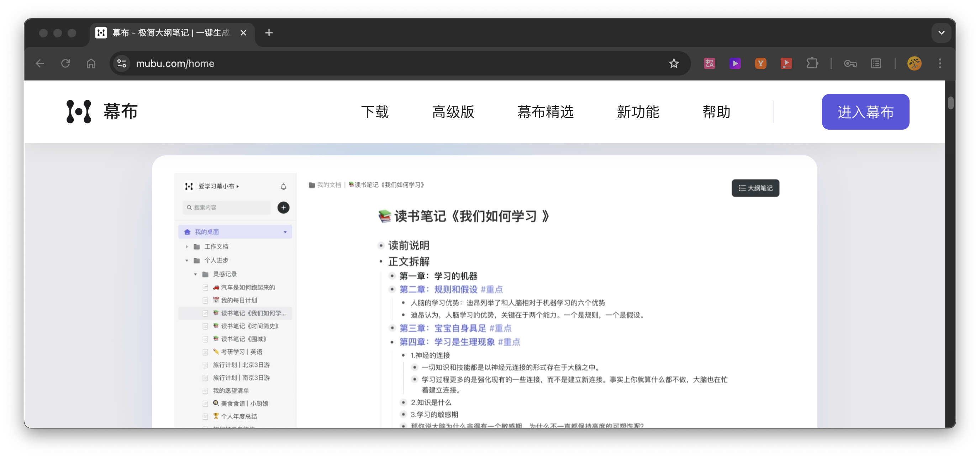Click the browser home icon
Image resolution: width=980 pixels, height=458 pixels.
(x=90, y=64)
